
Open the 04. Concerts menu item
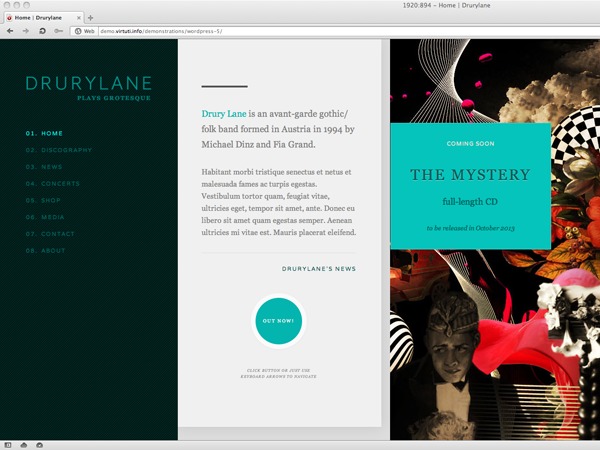point(52,184)
